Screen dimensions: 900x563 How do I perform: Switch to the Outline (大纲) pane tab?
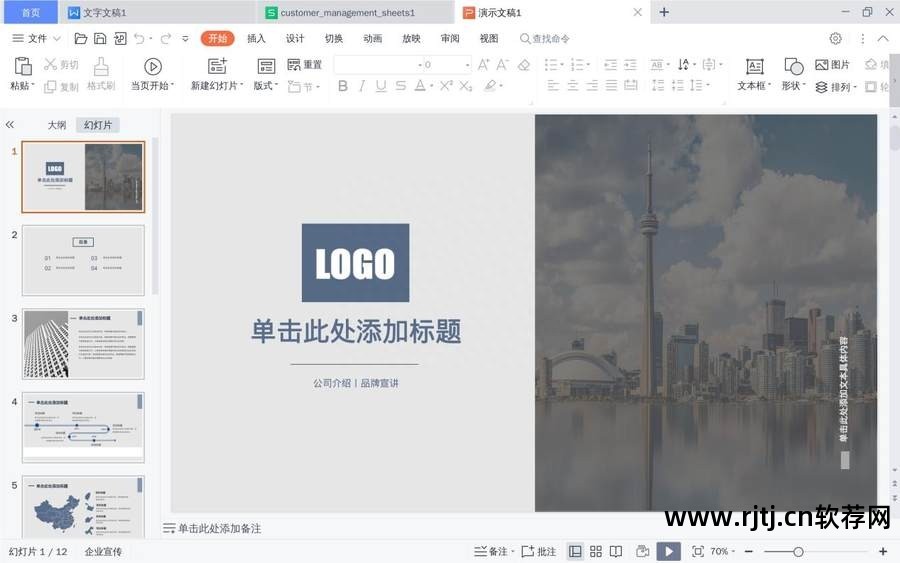coord(57,125)
